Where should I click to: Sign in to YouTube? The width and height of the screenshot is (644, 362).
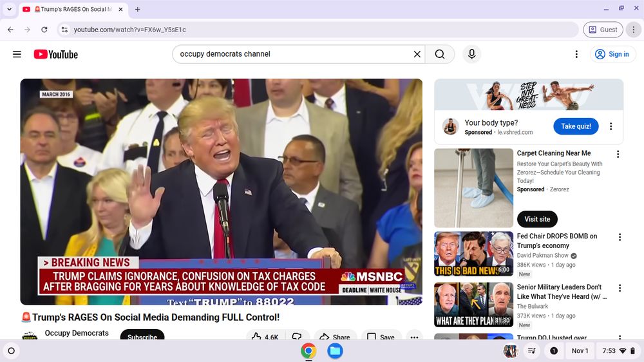[x=613, y=54]
